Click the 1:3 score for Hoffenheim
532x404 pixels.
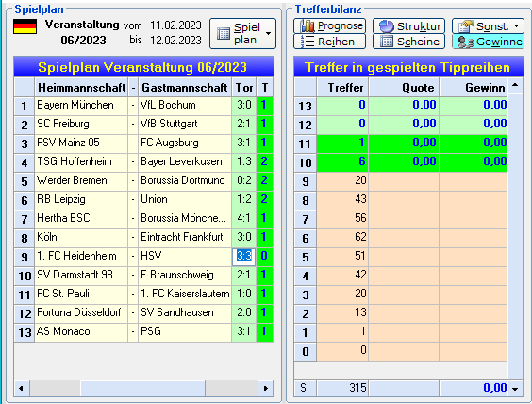click(244, 161)
